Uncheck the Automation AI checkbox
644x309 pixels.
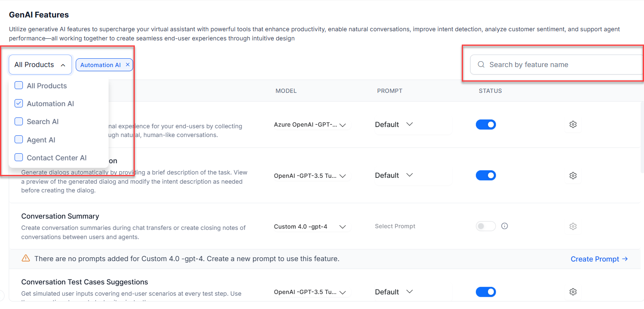(x=19, y=103)
